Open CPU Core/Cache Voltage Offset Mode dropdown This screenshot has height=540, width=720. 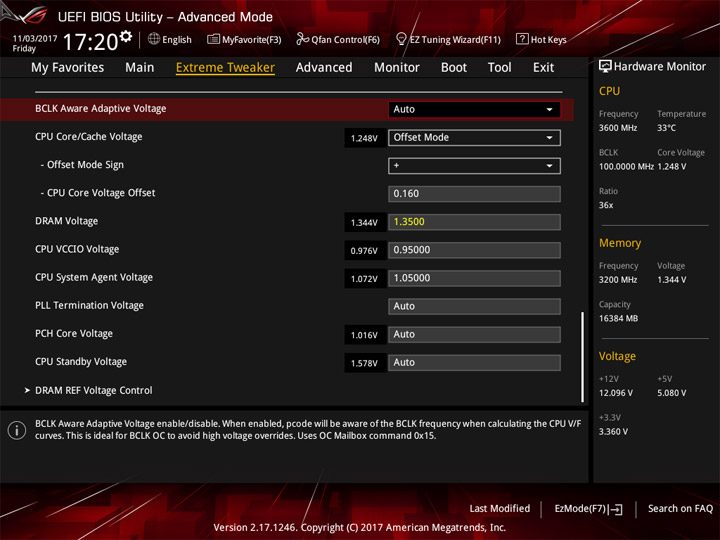[474, 137]
